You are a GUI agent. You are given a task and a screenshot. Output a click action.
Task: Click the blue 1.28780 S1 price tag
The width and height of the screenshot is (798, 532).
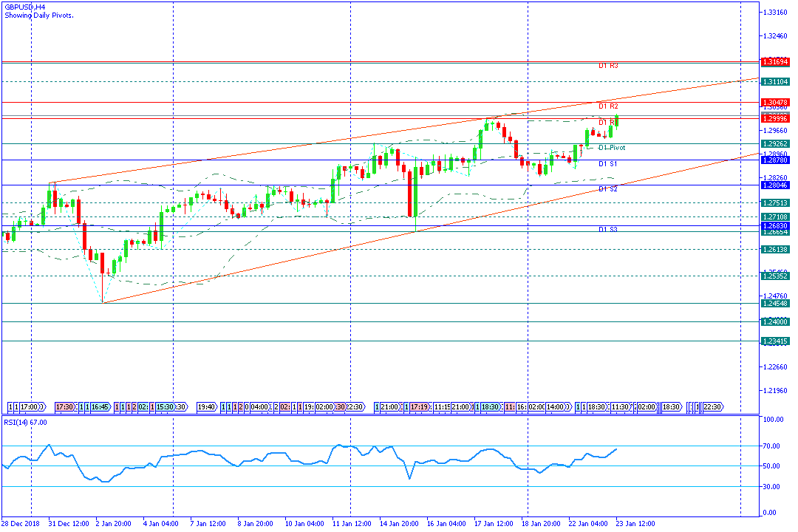[776, 160]
